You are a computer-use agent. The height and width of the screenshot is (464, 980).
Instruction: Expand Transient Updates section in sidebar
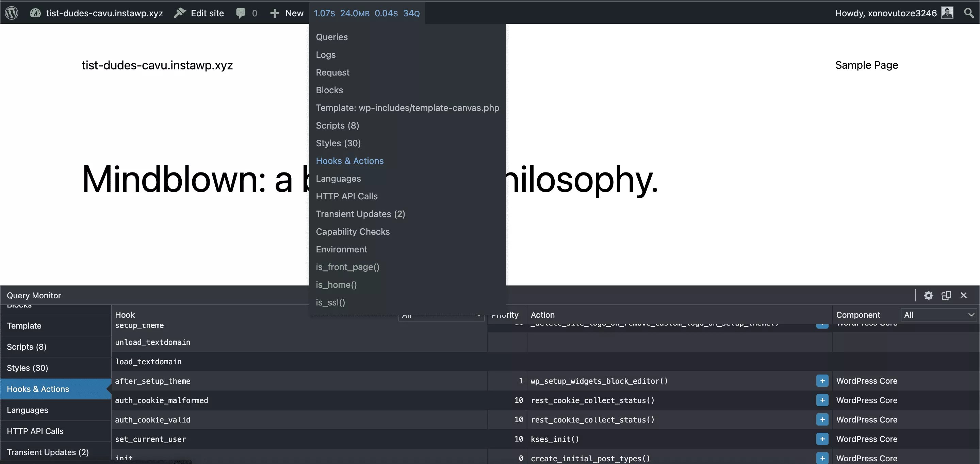48,451
